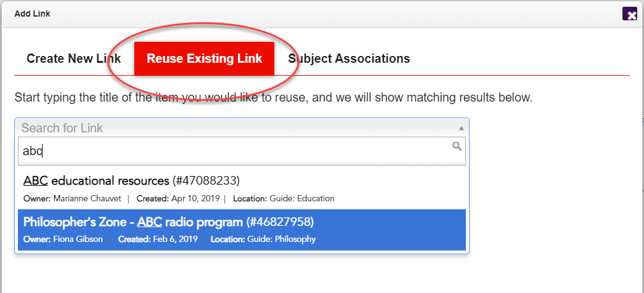Open the Search for Link combo box
This screenshot has height=293, width=644.
click(240, 128)
